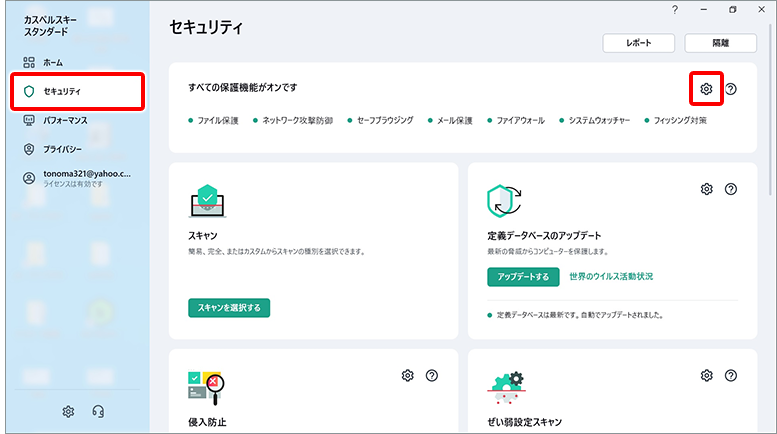This screenshot has height=434, width=777.
Task: Click the security shield icon in sidebar
Action: 29,91
